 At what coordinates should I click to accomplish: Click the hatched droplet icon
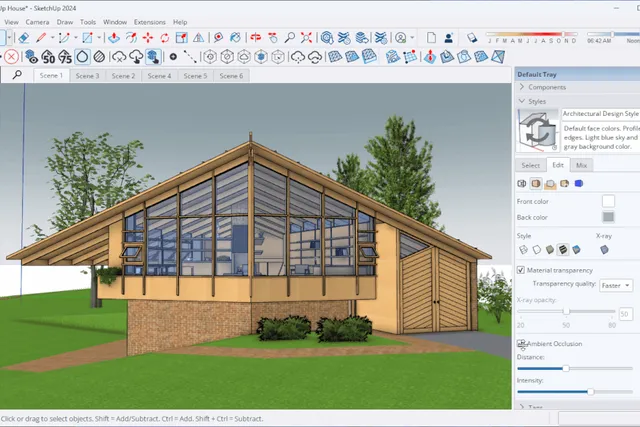click(99, 57)
